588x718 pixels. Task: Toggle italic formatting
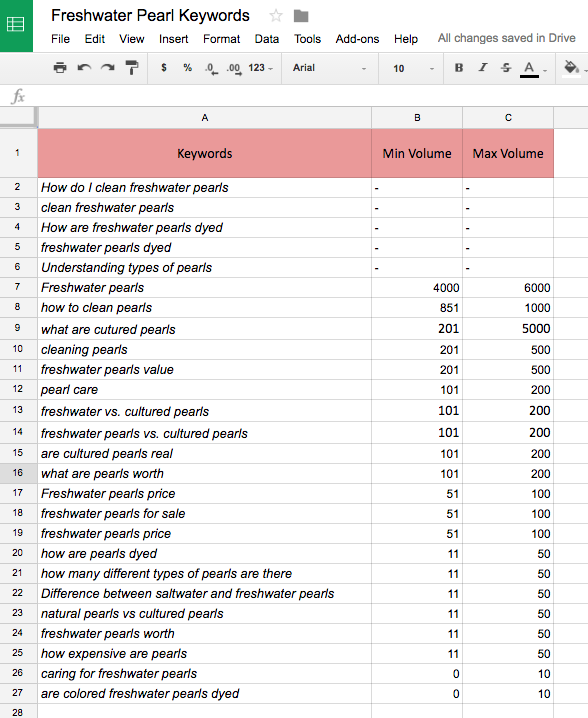coord(482,68)
